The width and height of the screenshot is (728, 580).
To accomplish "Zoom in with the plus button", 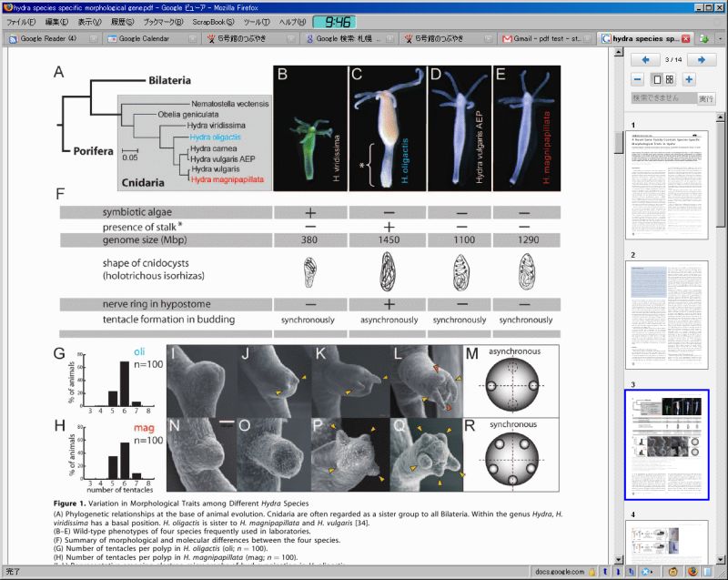I will click(x=689, y=79).
